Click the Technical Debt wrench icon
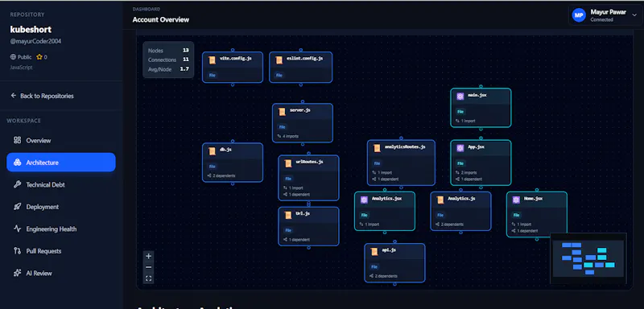644x309 pixels. point(17,184)
